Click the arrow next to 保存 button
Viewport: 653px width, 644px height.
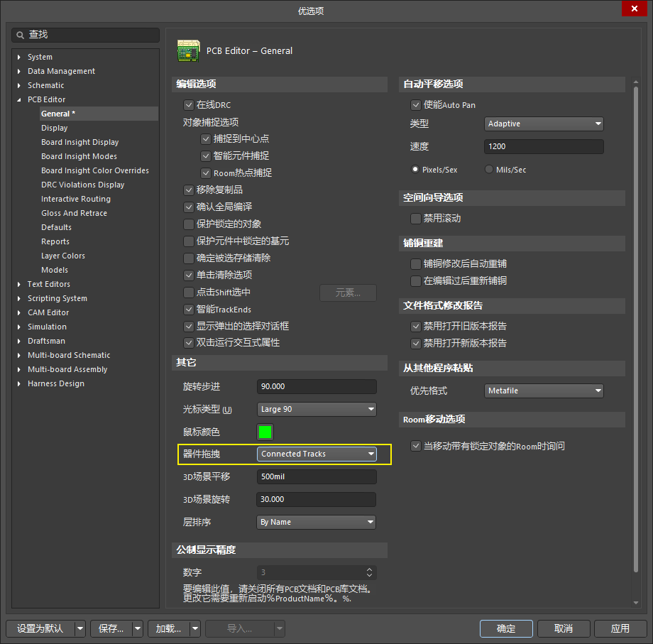[138, 628]
